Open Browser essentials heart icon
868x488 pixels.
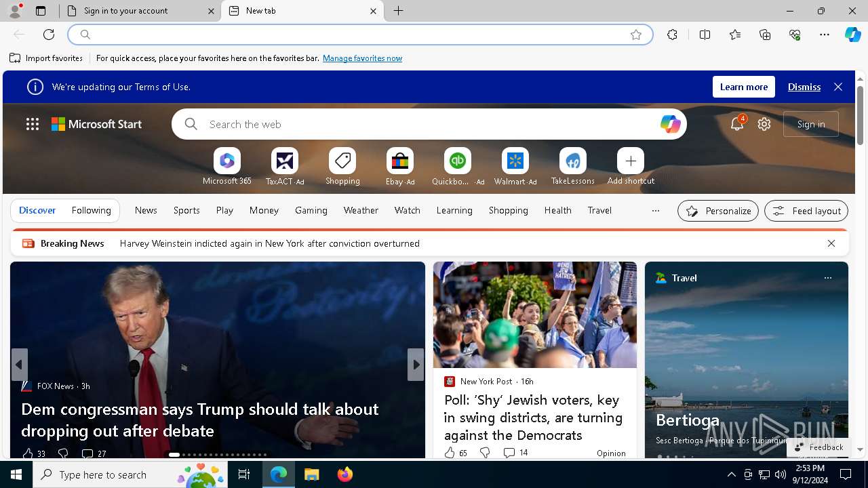point(795,35)
